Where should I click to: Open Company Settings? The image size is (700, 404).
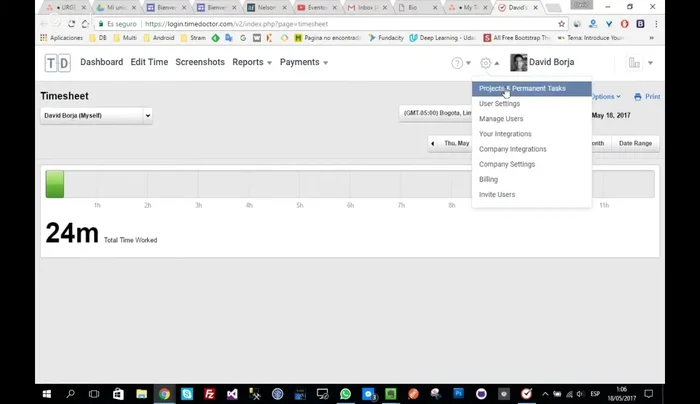click(532, 164)
